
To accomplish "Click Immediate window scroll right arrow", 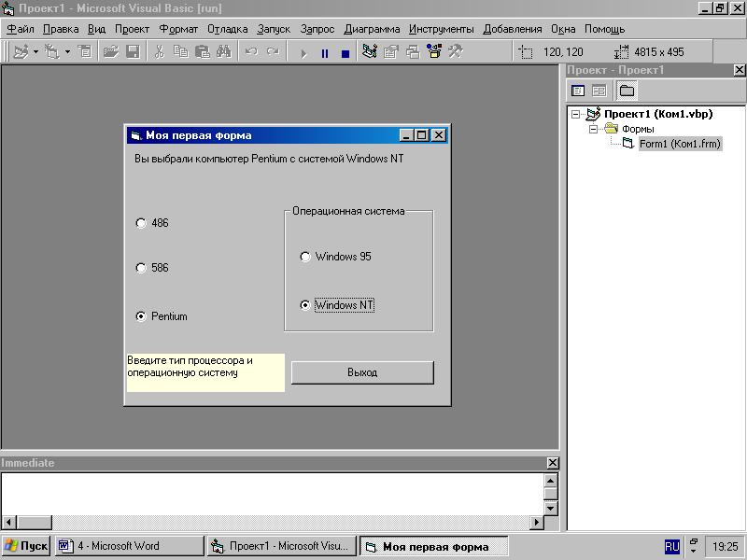I will point(537,523).
